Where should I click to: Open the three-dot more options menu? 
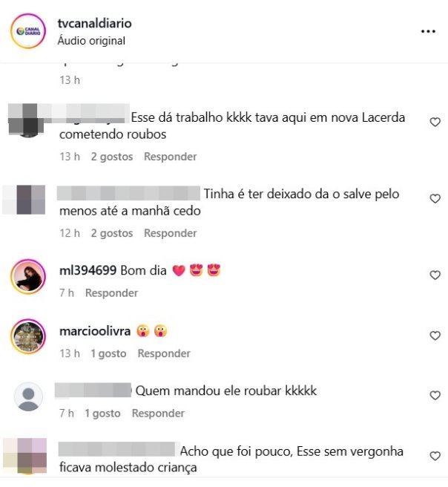click(x=428, y=31)
